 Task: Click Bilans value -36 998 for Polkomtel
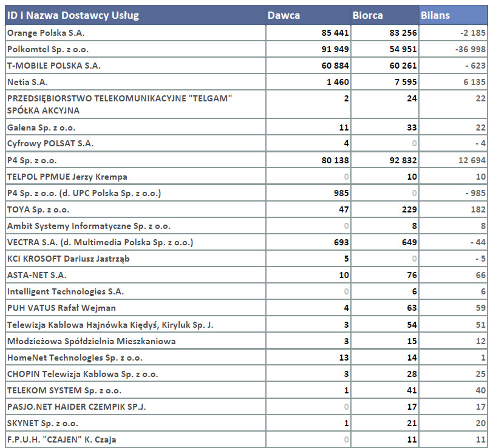470,49
